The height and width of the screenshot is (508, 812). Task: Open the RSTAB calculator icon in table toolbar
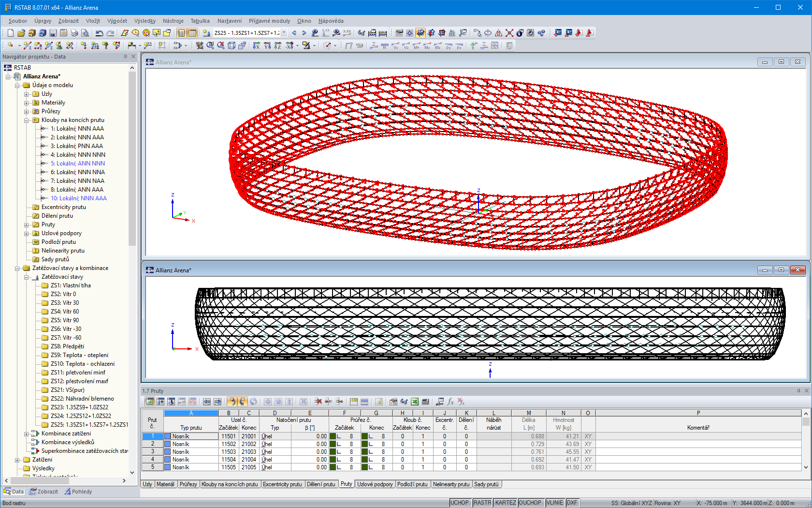click(x=424, y=402)
